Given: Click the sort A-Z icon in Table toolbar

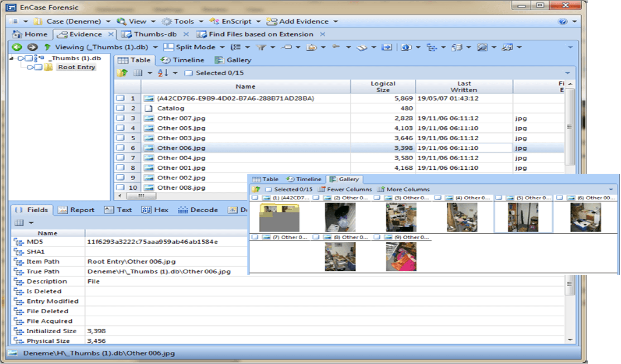Looking at the screenshot, I should 162,73.
